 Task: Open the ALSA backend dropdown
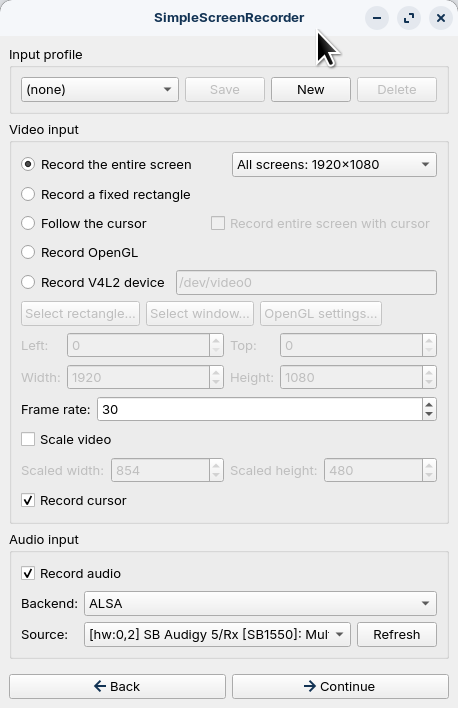pyautogui.click(x=260, y=603)
